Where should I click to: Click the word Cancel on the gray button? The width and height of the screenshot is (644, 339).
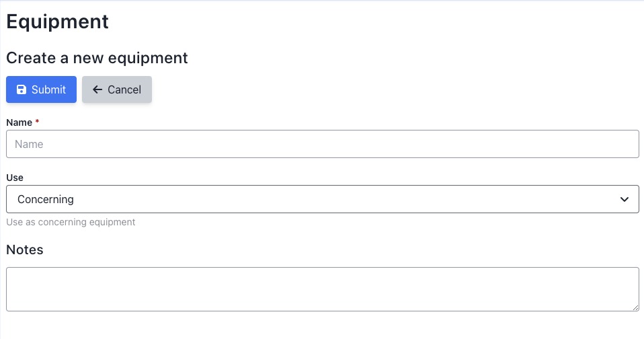[124, 89]
